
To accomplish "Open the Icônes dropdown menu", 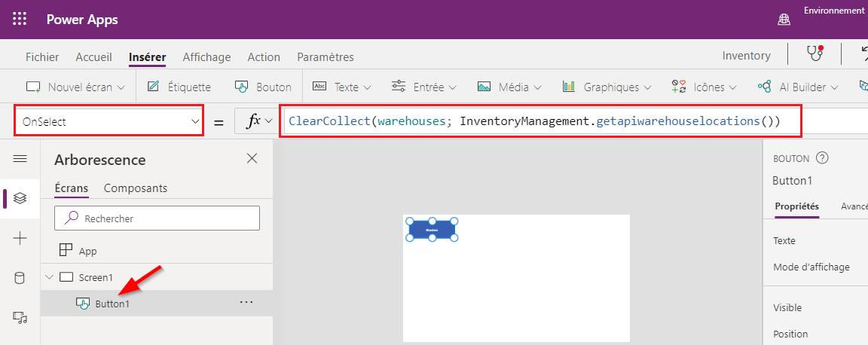I will [704, 87].
